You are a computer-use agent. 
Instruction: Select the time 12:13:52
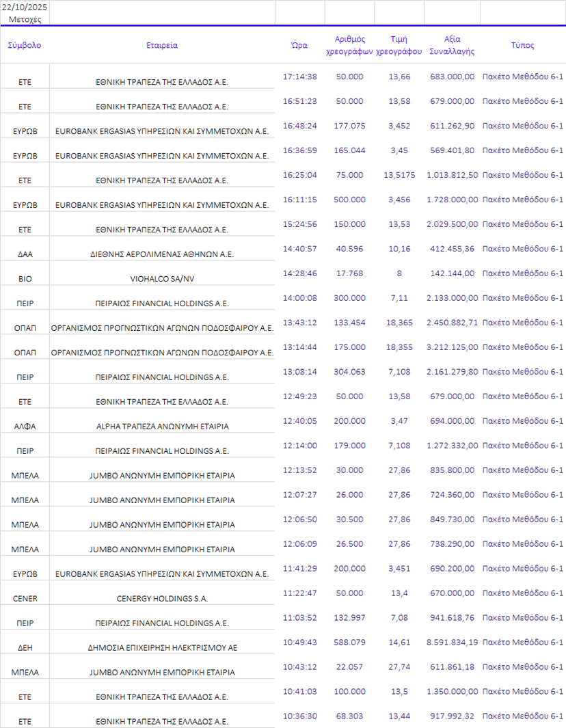pos(300,470)
